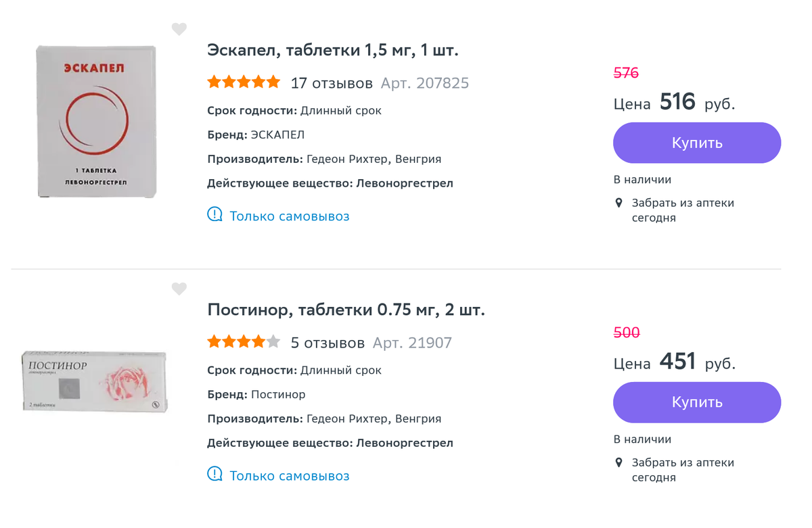Screen dimensions: 812x528
Task: Click the location pin icon for Эскапел
Action: pos(618,203)
